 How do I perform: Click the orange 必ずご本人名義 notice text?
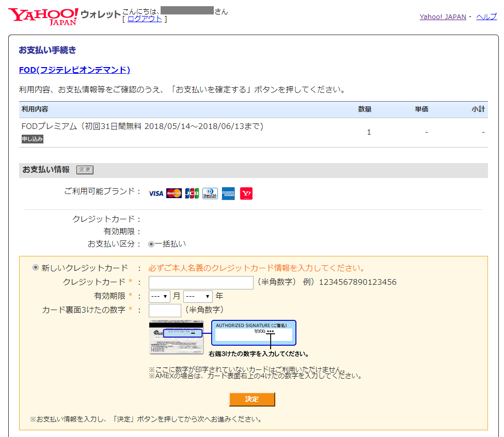pyautogui.click(x=257, y=268)
